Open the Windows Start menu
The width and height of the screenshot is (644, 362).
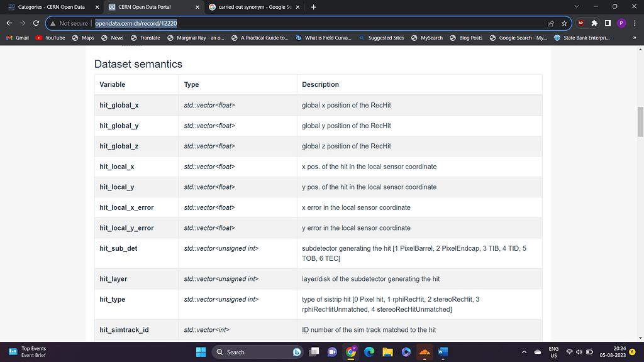pyautogui.click(x=200, y=352)
